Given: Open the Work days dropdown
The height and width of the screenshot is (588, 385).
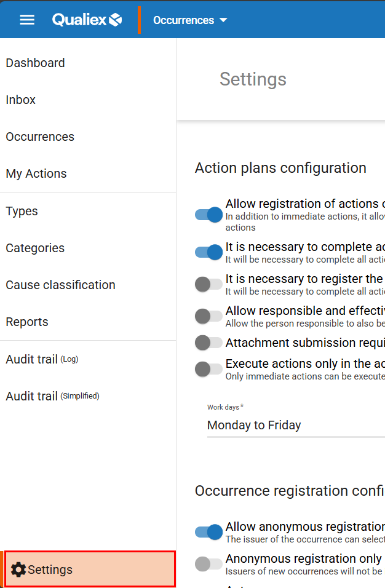Looking at the screenshot, I should coord(295,425).
